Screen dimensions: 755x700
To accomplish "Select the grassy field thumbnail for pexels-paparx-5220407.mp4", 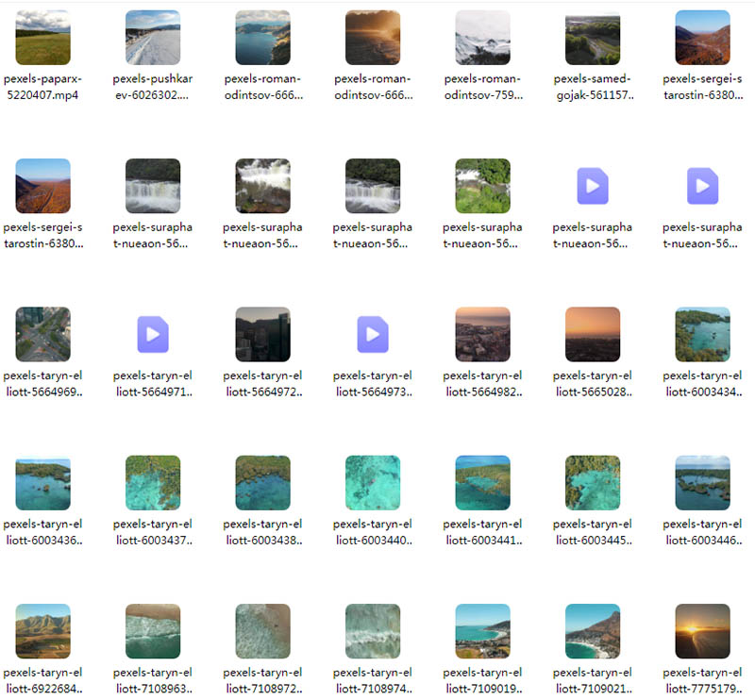I will click(x=42, y=38).
